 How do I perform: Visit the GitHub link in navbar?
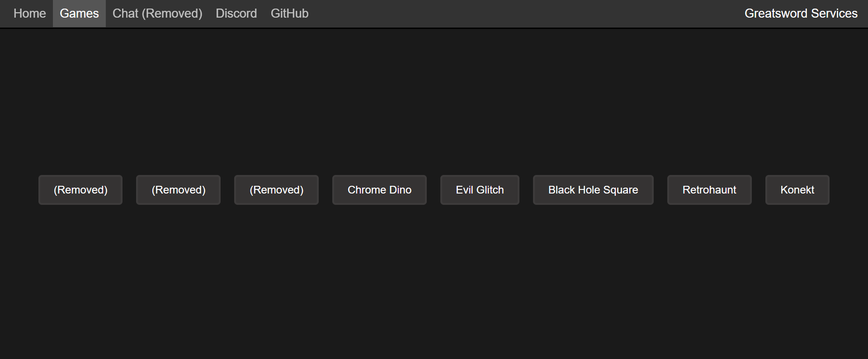pos(289,14)
